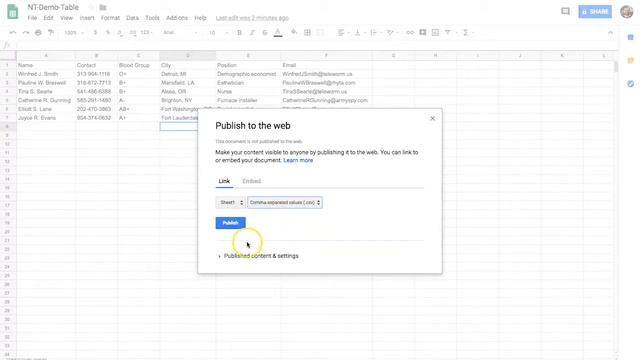Open the text color picker
640x360 pixels.
click(x=278, y=33)
